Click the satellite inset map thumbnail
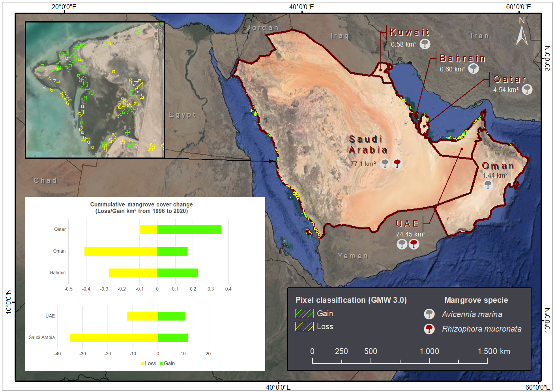This screenshot has height=392, width=554. coord(95,90)
